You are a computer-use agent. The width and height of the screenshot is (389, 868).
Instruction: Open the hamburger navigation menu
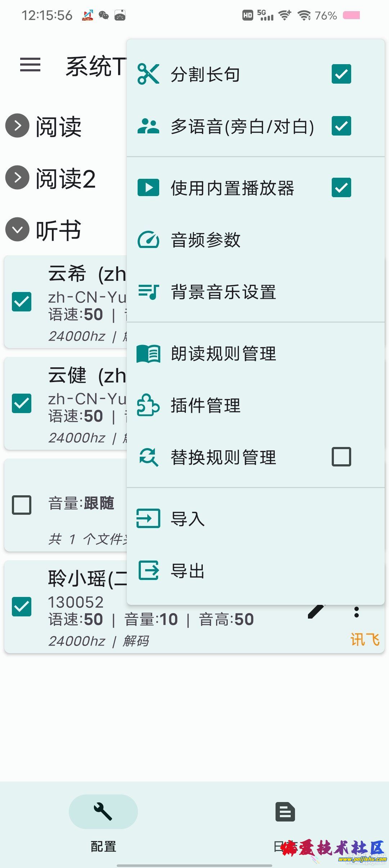30,65
